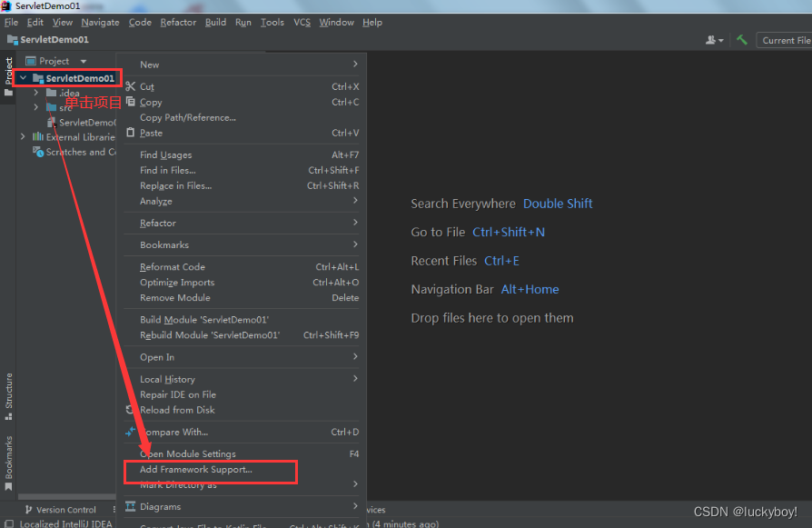Click the Double Shift shortcut hint
The width and height of the screenshot is (812, 528).
pos(557,204)
